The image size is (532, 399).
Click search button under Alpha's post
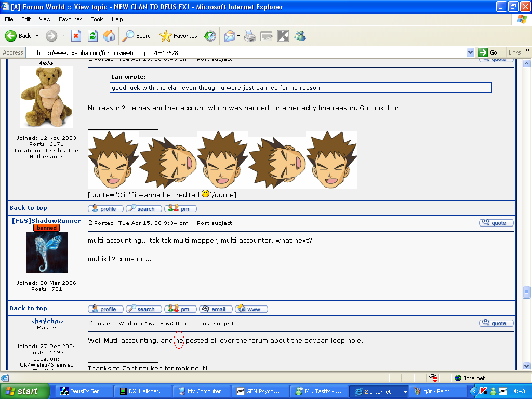[143, 209]
